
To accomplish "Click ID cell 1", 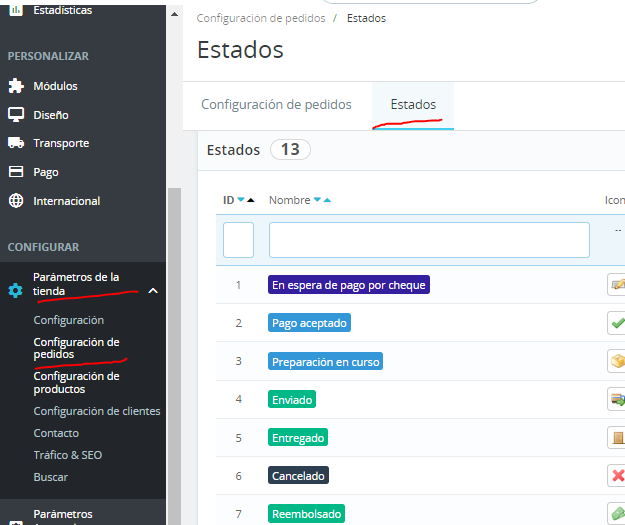I will coord(238,285).
